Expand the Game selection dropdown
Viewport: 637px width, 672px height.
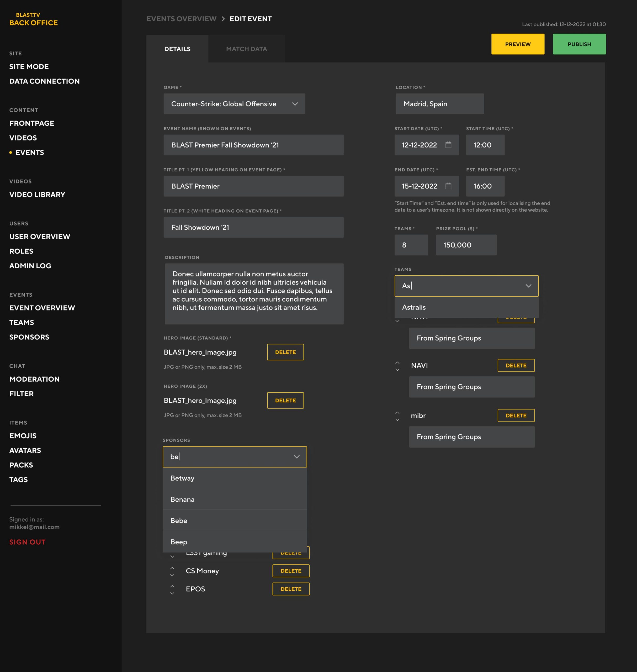pos(295,104)
